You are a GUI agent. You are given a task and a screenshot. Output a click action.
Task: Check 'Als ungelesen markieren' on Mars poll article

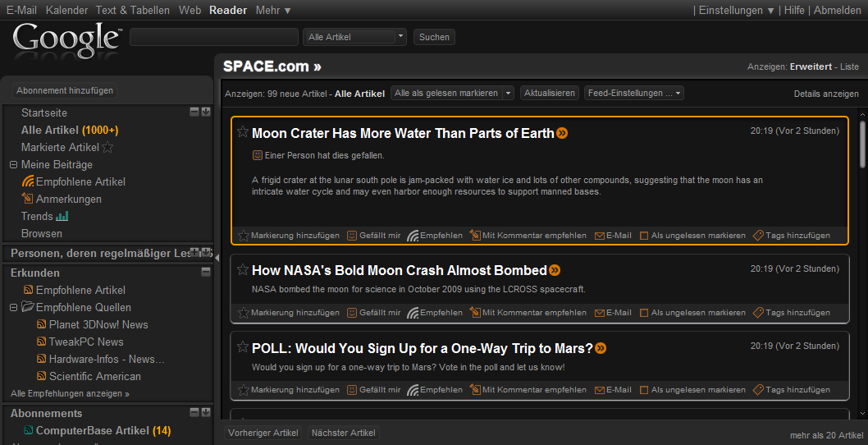click(644, 390)
